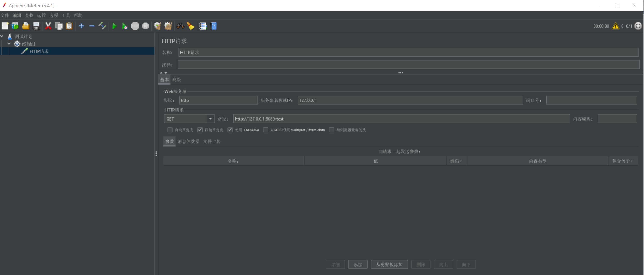This screenshot has width=644, height=275.
Task: Click the 路径 input field
Action: (x=401, y=119)
